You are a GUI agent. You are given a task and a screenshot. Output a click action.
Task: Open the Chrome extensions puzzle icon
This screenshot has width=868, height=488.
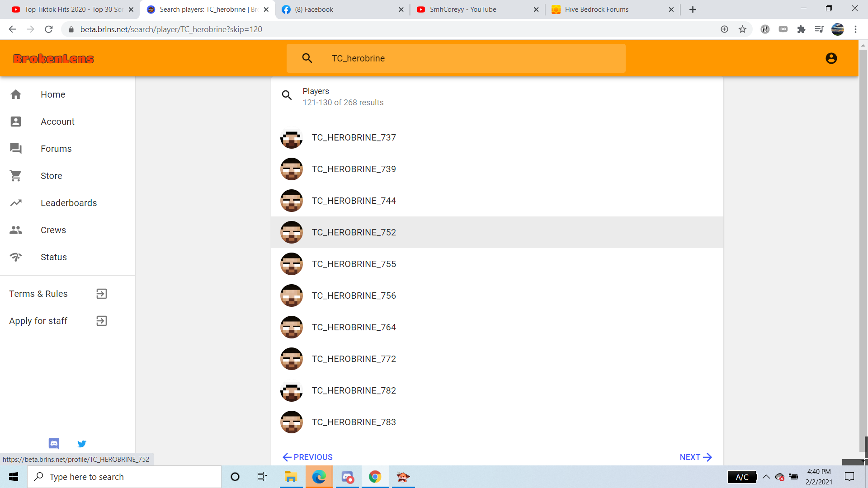[x=801, y=29]
